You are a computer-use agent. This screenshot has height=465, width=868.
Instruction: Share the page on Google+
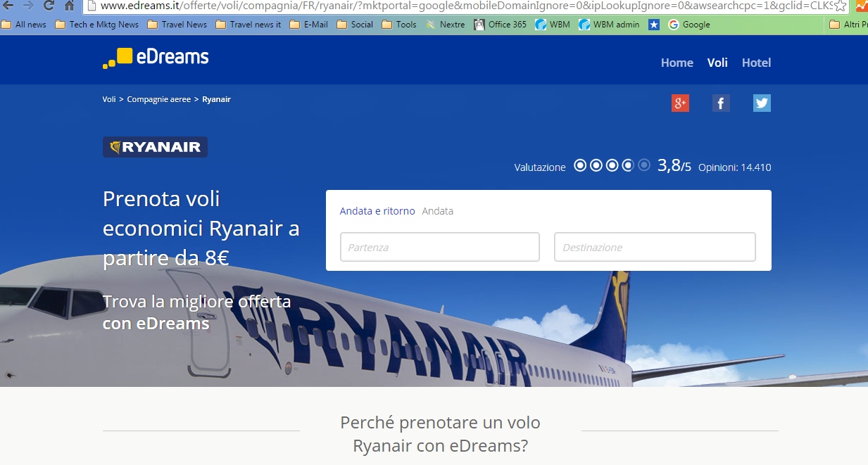[680, 103]
